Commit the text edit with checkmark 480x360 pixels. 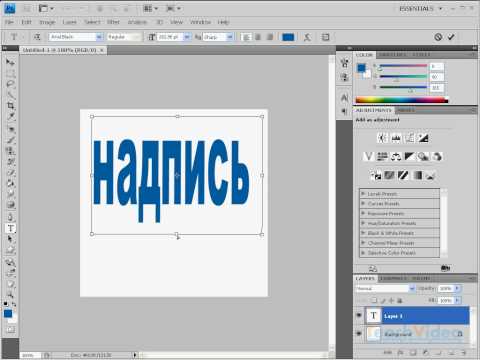451,37
